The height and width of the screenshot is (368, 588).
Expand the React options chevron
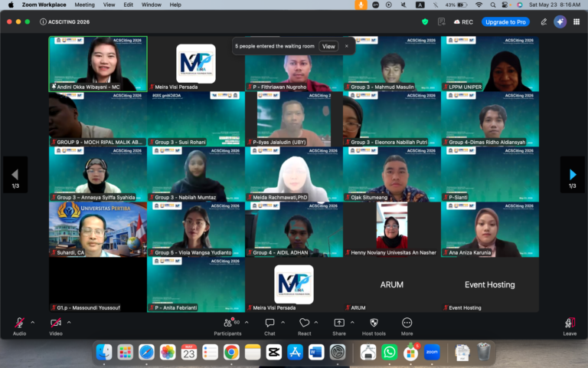(316, 322)
